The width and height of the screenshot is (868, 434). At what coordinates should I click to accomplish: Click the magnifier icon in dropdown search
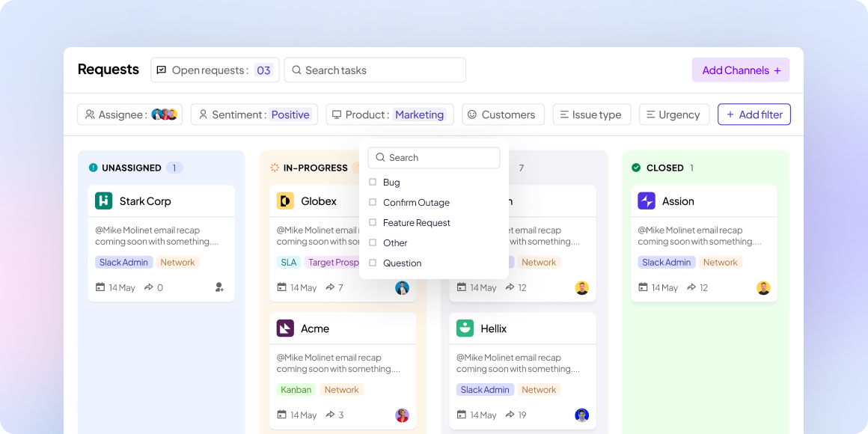380,158
